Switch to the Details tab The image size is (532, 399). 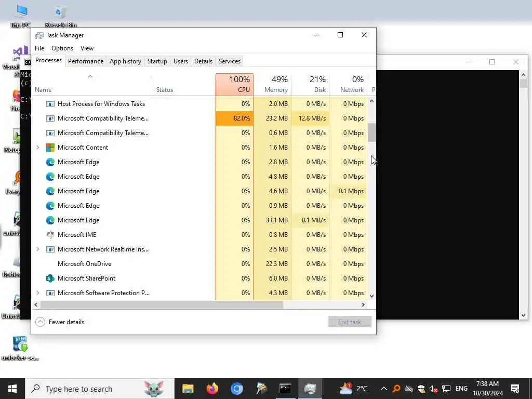(x=203, y=61)
